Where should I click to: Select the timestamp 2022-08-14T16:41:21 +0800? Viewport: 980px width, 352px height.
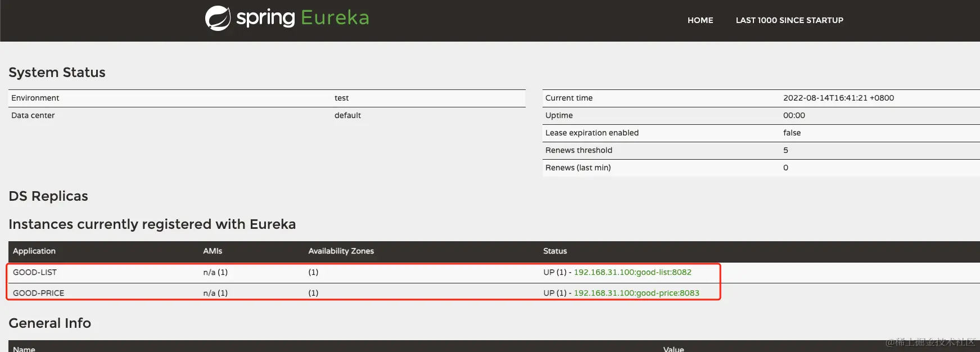(838, 98)
